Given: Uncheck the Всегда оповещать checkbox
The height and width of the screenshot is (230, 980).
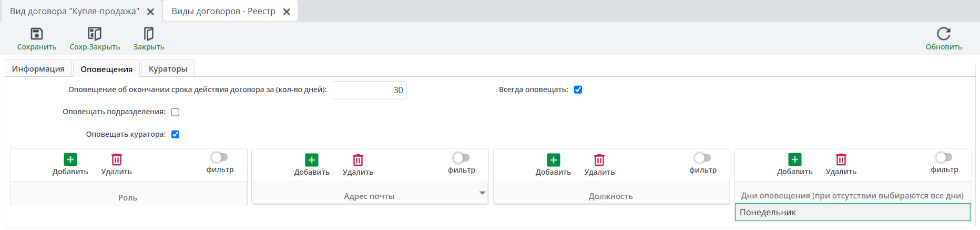Looking at the screenshot, I should point(578,89).
